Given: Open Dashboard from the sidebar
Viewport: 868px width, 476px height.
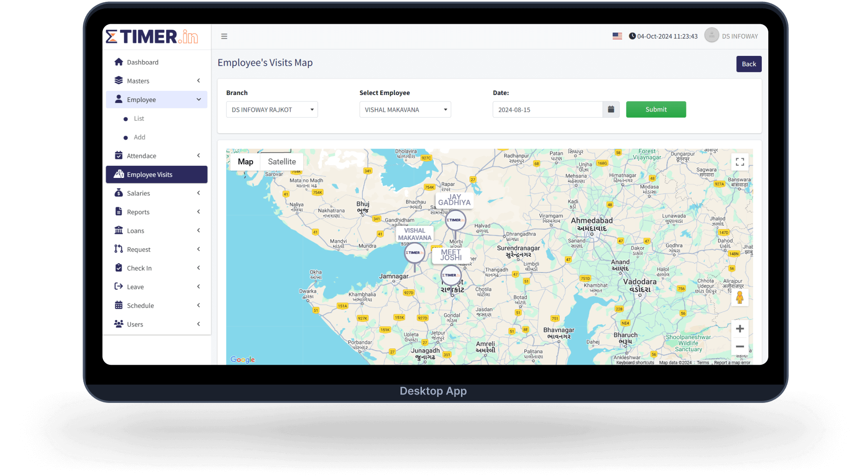Looking at the screenshot, I should coord(142,62).
